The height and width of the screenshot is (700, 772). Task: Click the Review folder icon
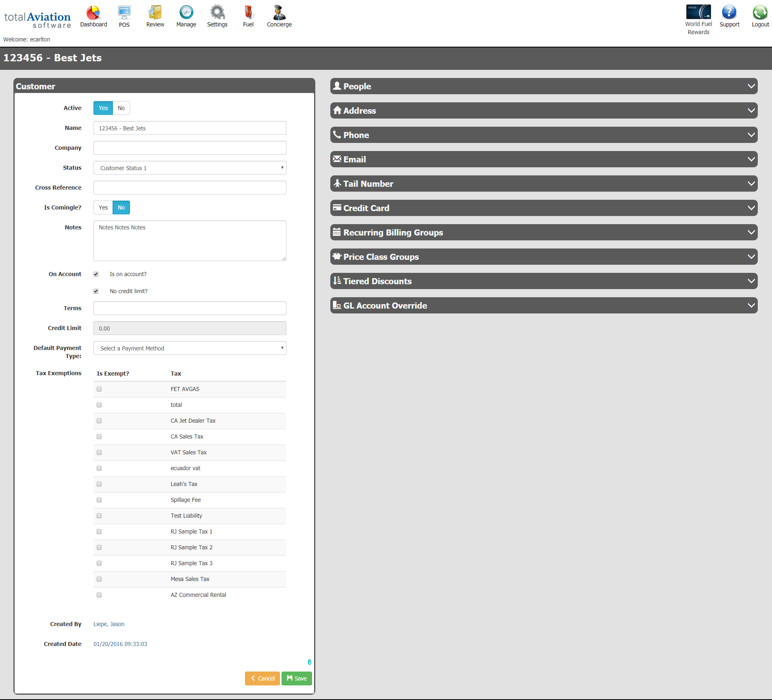(155, 13)
